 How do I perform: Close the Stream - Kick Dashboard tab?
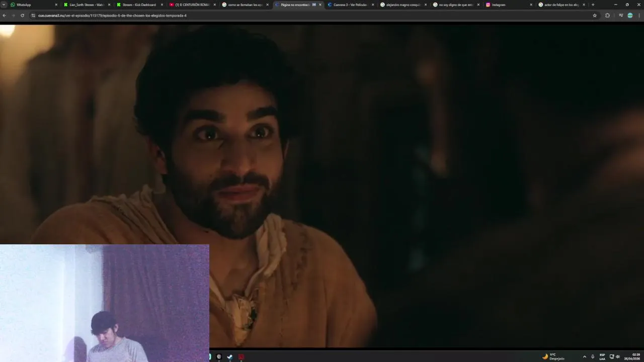[162, 5]
